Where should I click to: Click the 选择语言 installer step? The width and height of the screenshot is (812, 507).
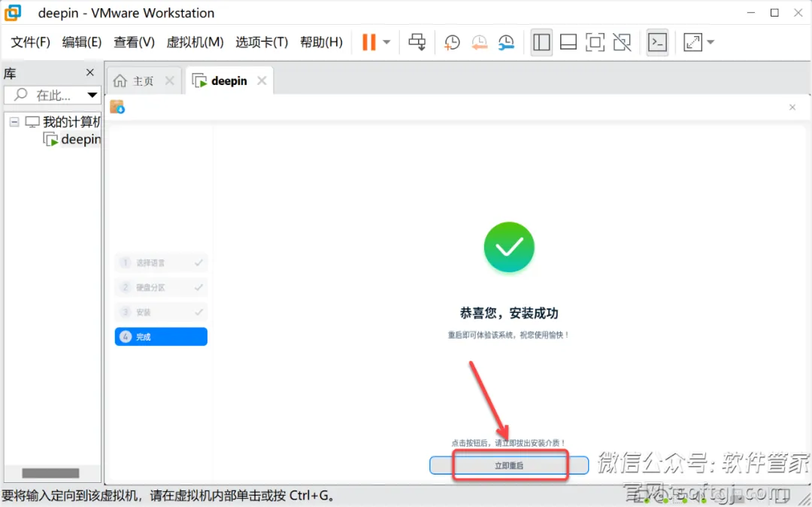click(161, 263)
